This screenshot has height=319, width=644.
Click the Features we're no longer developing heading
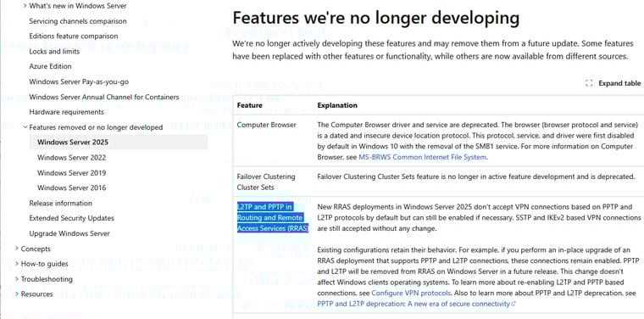pos(375,18)
